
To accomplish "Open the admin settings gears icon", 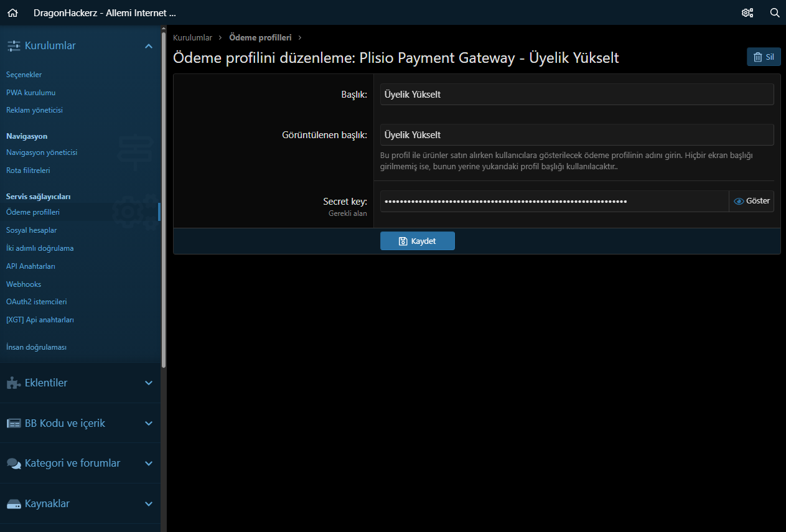I will [747, 12].
